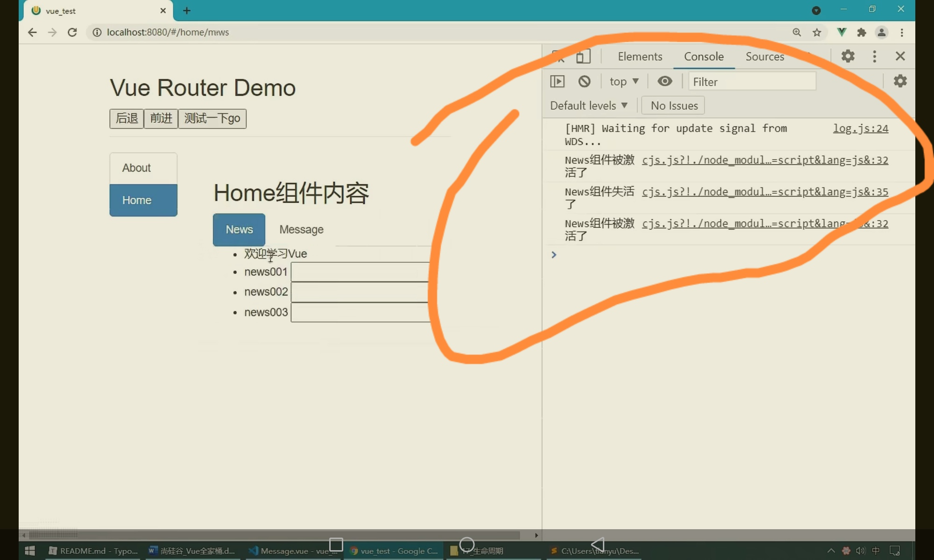The height and width of the screenshot is (560, 934).
Task: Open DevTools settings gear icon
Action: 848,56
